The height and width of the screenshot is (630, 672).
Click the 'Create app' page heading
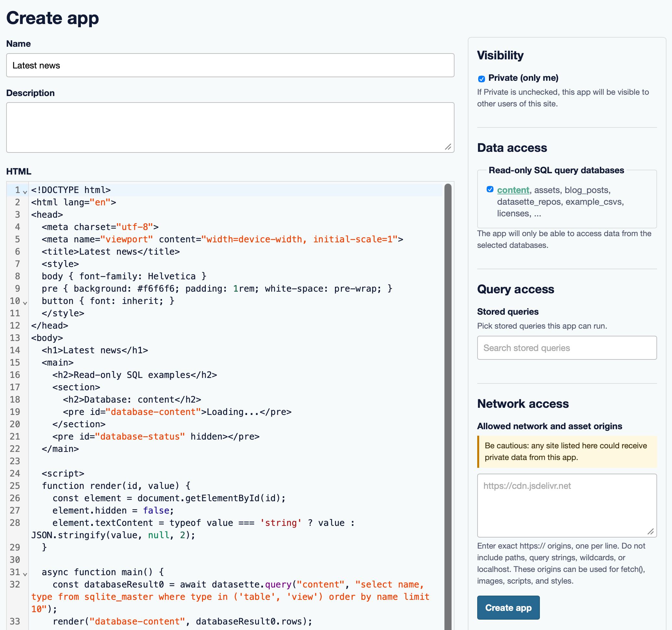(52, 18)
